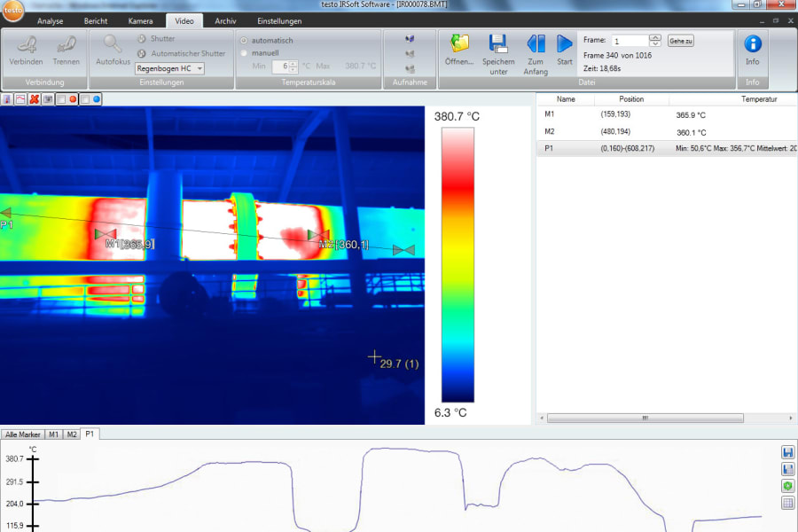
Task: Click Speichern unter save icon
Action: click(x=498, y=43)
